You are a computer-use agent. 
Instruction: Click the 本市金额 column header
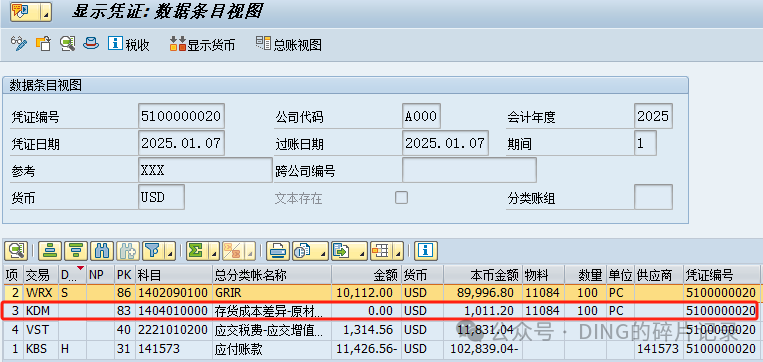tap(482, 275)
